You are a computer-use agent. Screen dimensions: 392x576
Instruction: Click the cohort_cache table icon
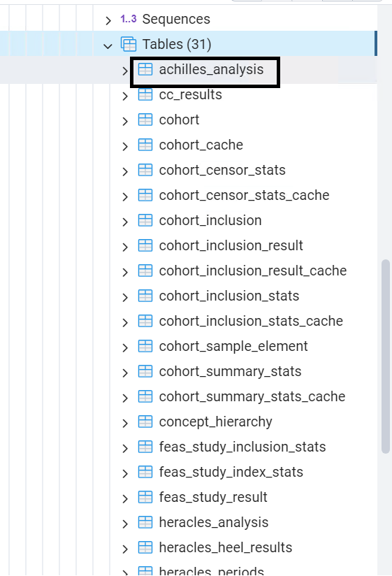pyautogui.click(x=145, y=145)
